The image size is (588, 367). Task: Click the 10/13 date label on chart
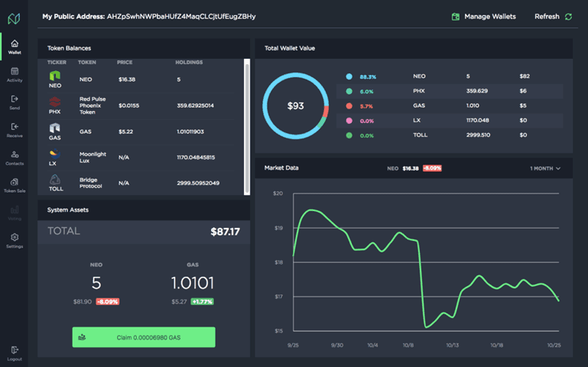(452, 346)
